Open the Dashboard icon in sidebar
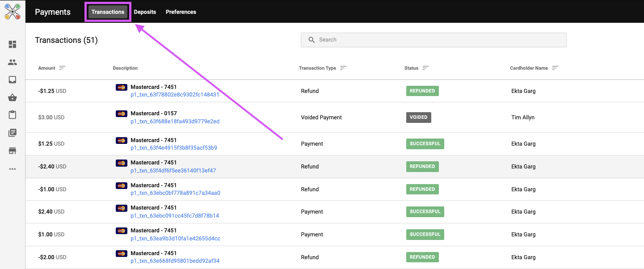 (x=13, y=44)
